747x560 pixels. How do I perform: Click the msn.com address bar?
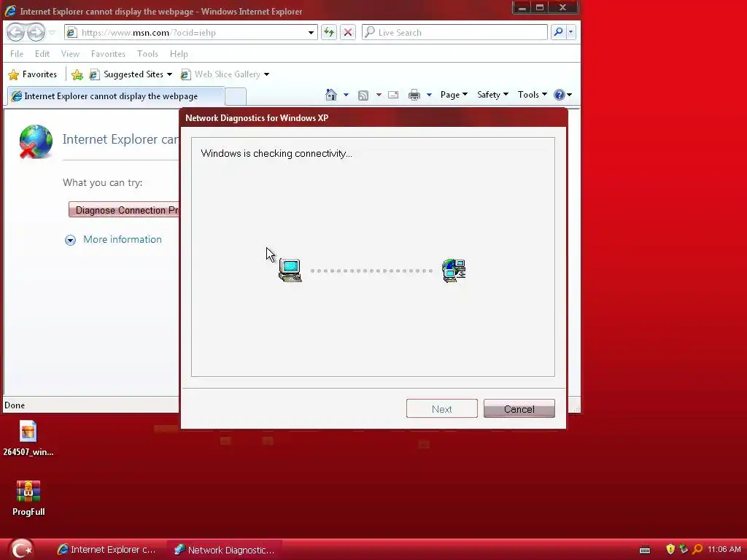pyautogui.click(x=190, y=32)
